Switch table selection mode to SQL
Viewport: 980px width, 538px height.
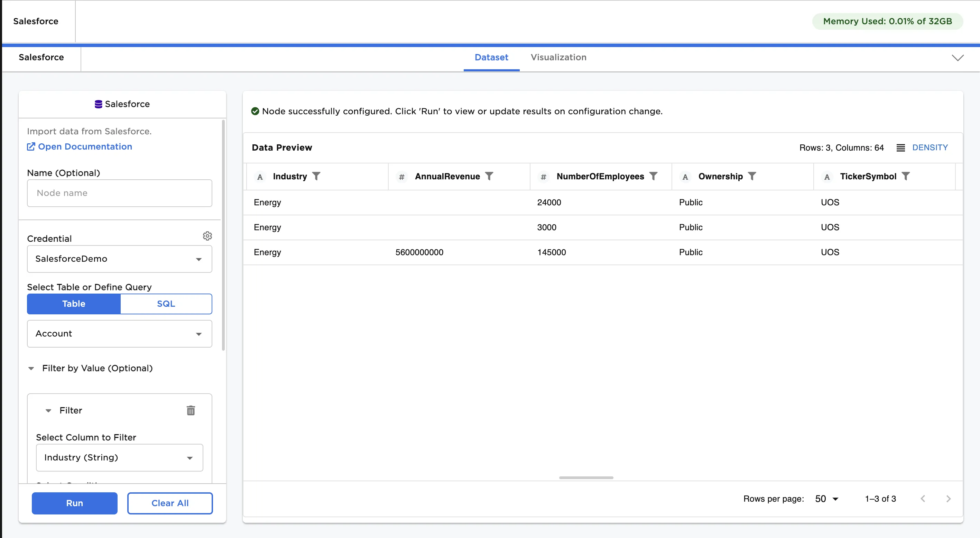pos(166,304)
